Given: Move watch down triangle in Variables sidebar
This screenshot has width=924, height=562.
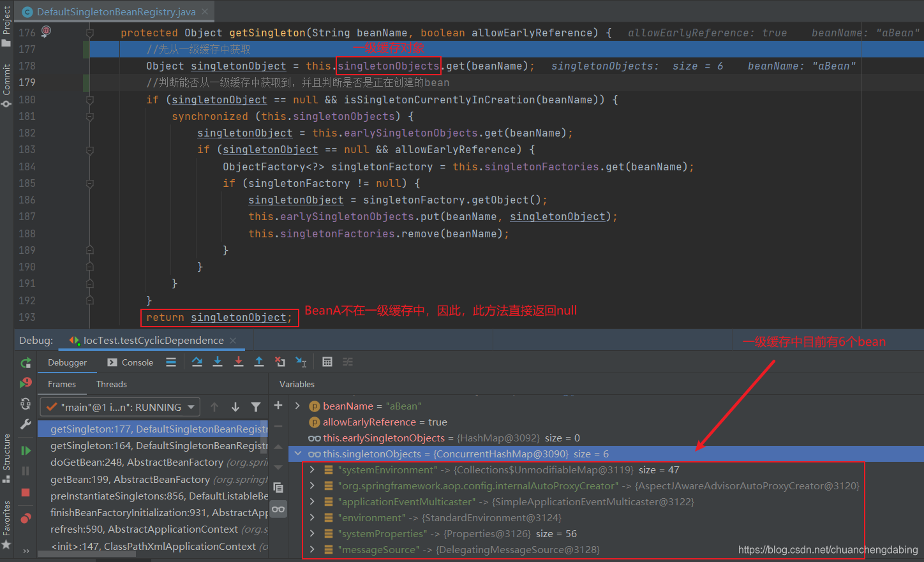Looking at the screenshot, I should click(278, 467).
